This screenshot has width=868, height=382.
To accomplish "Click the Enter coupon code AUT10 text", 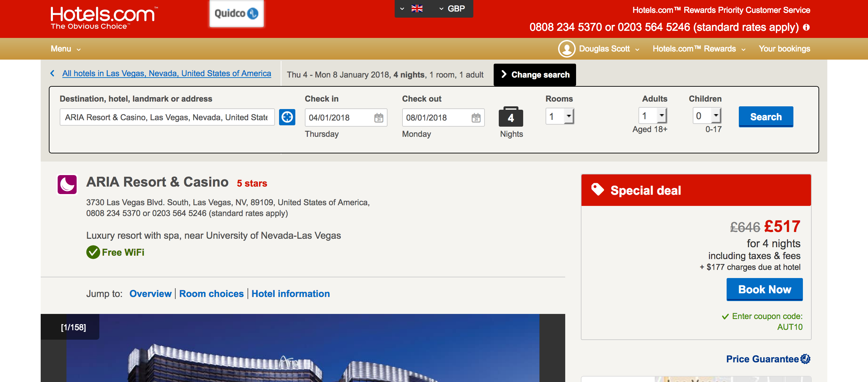I will click(762, 322).
